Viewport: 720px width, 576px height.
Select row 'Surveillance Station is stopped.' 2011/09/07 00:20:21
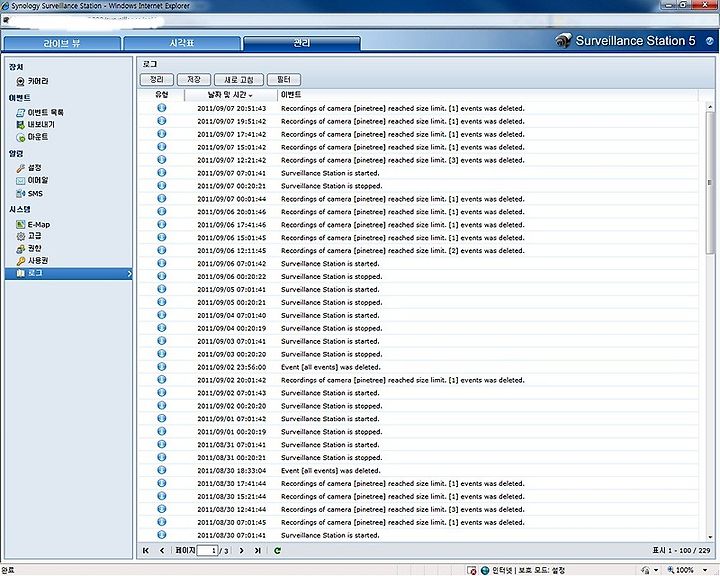[419, 186]
